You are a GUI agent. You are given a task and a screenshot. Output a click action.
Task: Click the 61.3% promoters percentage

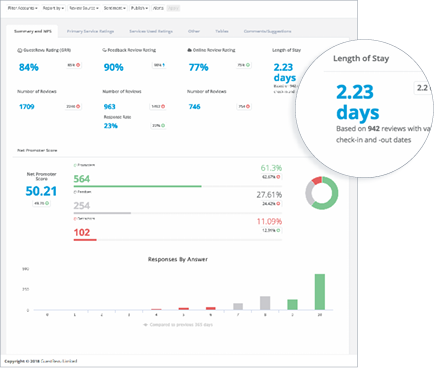(x=271, y=168)
